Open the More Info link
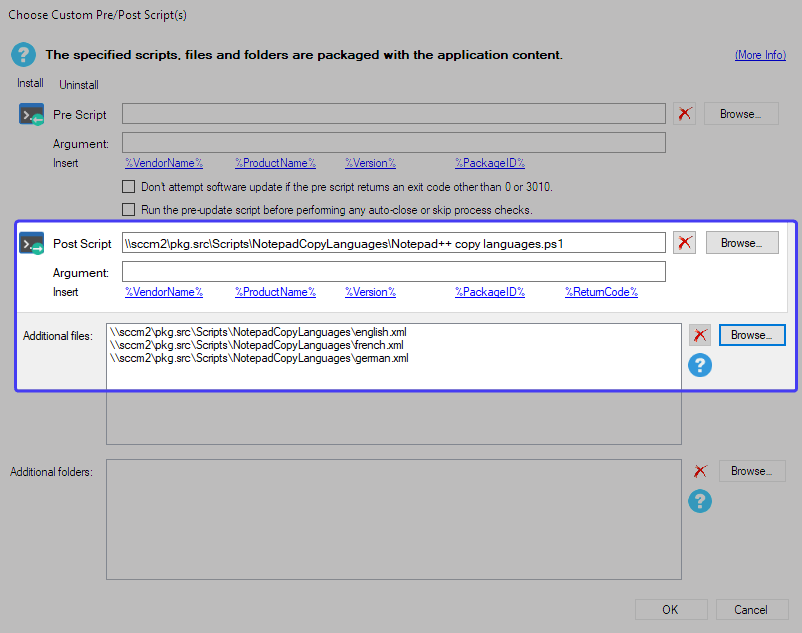 coord(760,55)
